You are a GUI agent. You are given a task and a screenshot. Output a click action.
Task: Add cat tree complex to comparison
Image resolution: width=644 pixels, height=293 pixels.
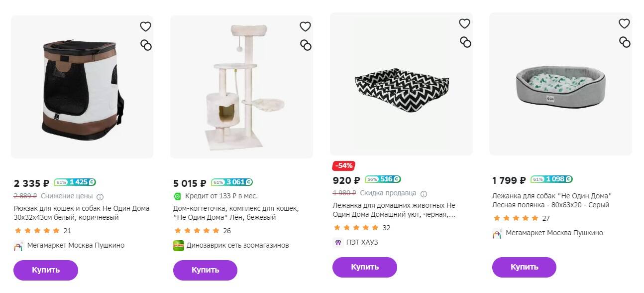click(306, 45)
